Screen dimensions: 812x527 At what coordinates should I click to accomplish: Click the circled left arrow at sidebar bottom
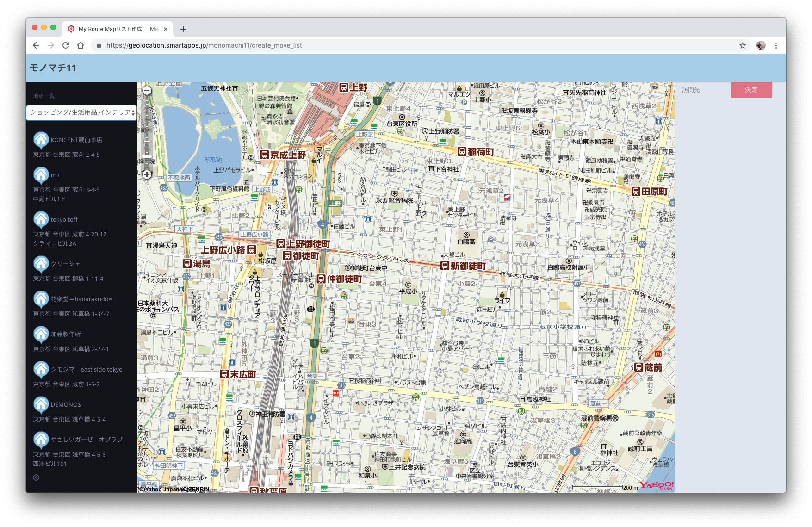(x=36, y=477)
